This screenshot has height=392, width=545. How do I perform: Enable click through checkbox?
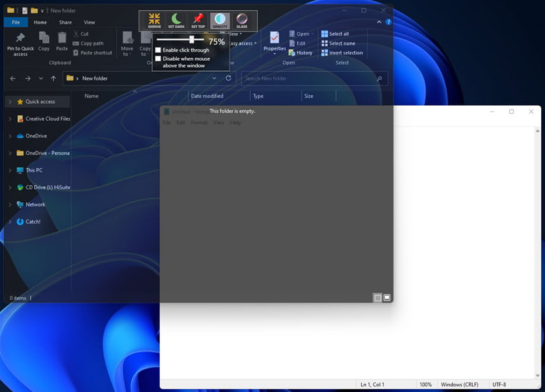158,50
